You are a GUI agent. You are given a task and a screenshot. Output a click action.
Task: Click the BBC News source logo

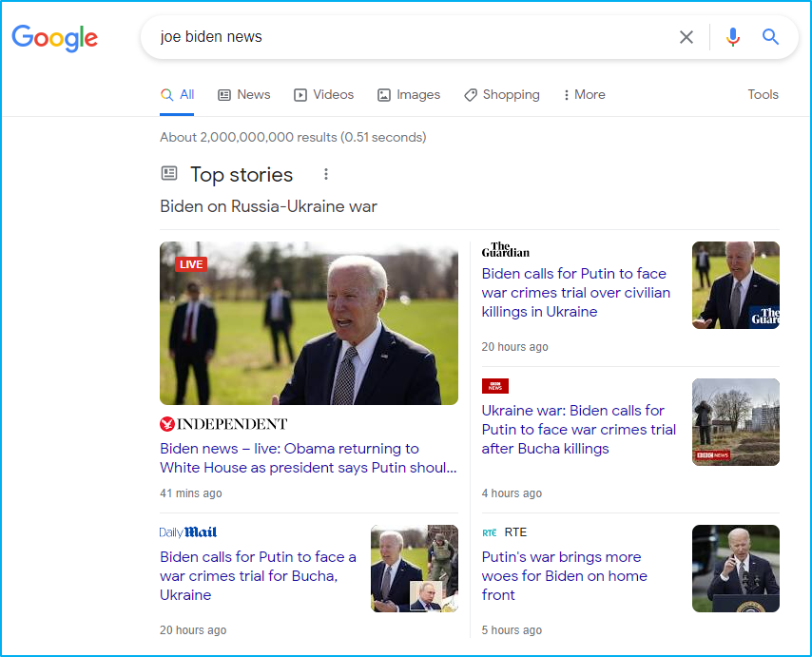495,386
